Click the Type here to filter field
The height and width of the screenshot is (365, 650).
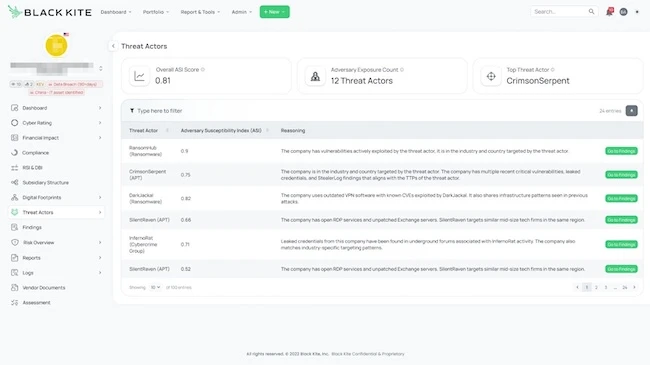click(x=160, y=111)
